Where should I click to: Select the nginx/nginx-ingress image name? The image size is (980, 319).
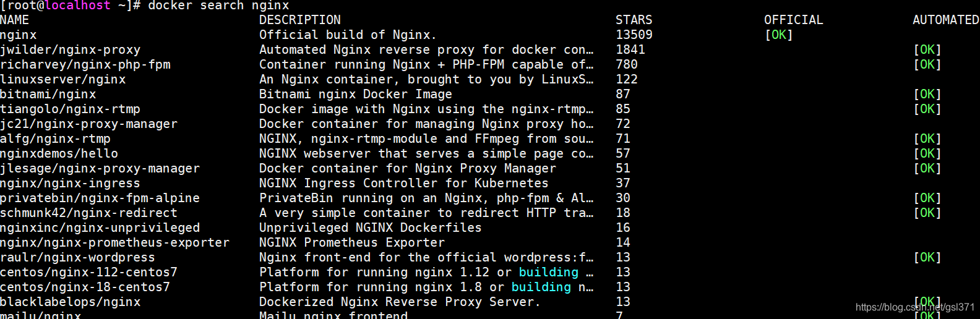pyautogui.click(x=71, y=183)
